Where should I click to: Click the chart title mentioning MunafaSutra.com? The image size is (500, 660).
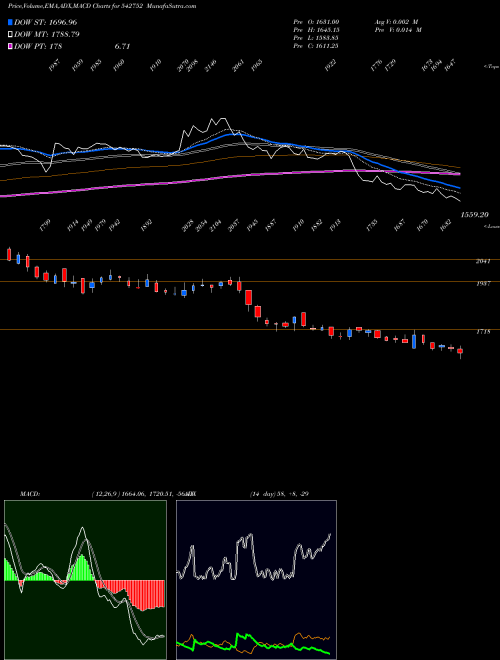pyautogui.click(x=102, y=6)
